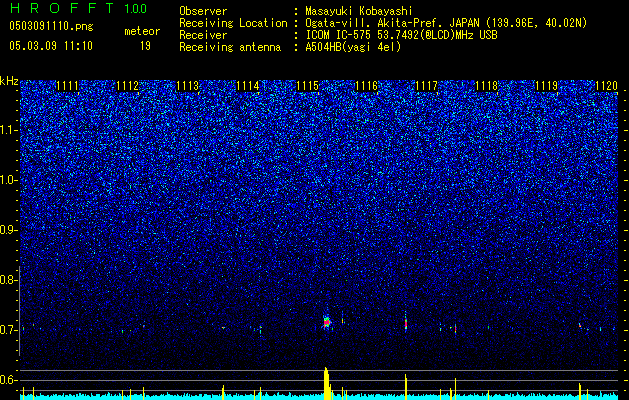Screen dimensions: 629x400
Task: Click the 1111 time marker
Action: 67,85
